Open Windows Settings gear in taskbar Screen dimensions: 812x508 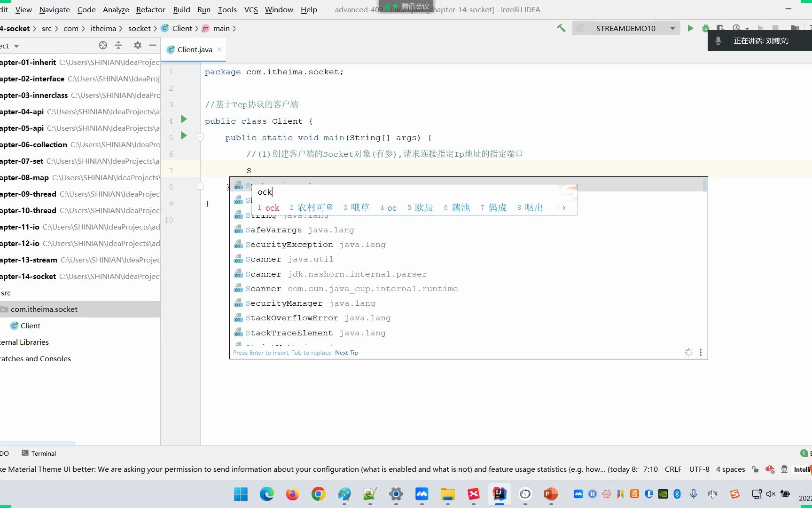396,494
